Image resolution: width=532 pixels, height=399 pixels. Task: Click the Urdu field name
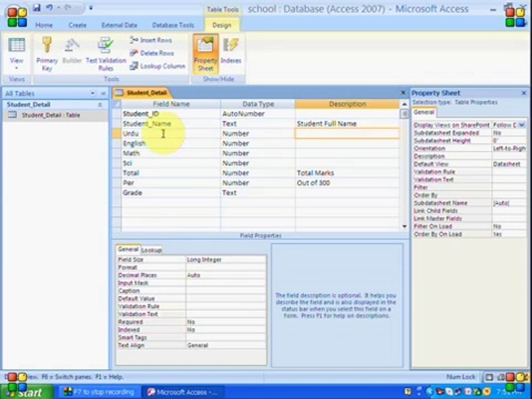pyautogui.click(x=131, y=134)
